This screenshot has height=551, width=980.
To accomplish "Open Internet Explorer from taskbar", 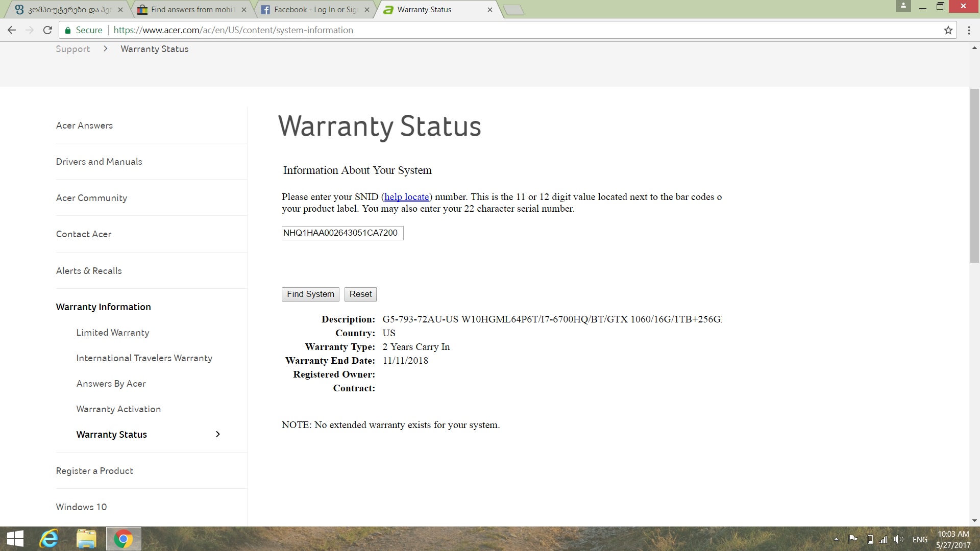I will click(x=49, y=539).
